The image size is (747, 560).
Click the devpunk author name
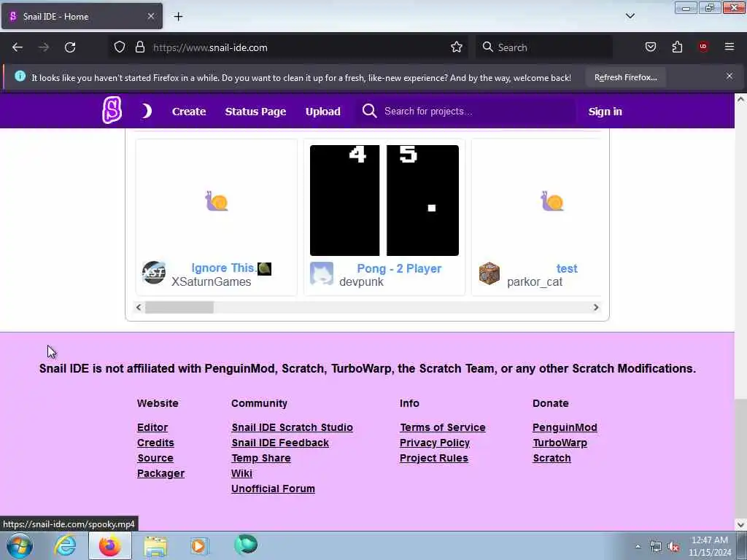(361, 282)
